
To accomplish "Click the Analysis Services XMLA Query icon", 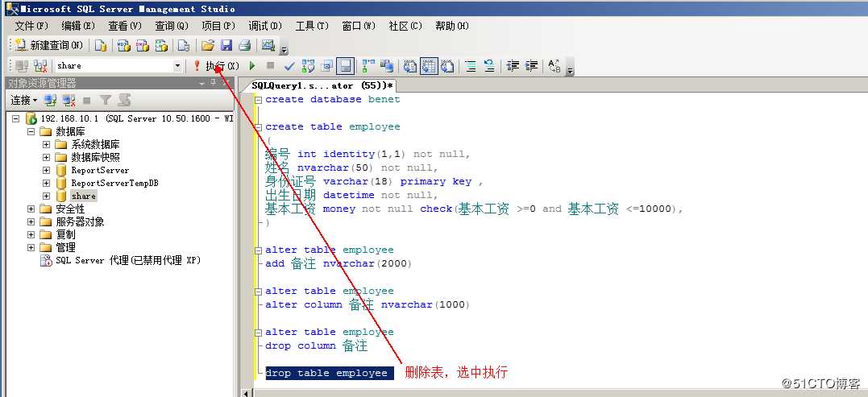I will pos(161,45).
